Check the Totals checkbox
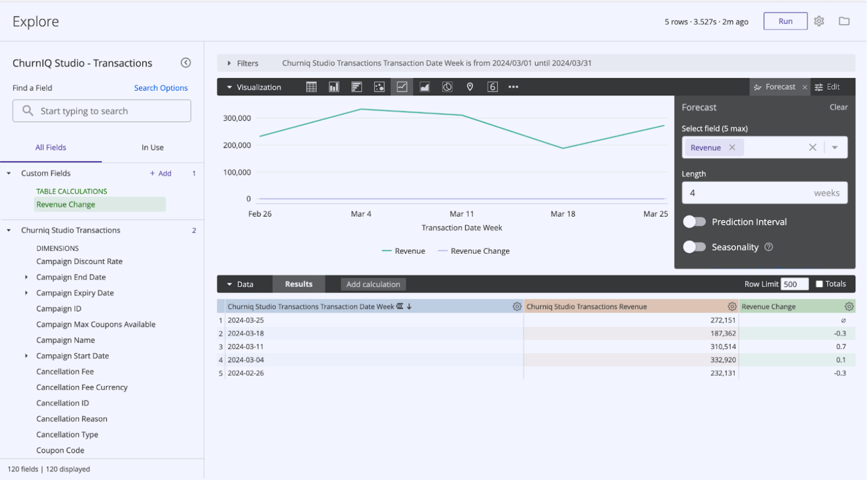Image resolution: width=868 pixels, height=480 pixels. (820, 284)
